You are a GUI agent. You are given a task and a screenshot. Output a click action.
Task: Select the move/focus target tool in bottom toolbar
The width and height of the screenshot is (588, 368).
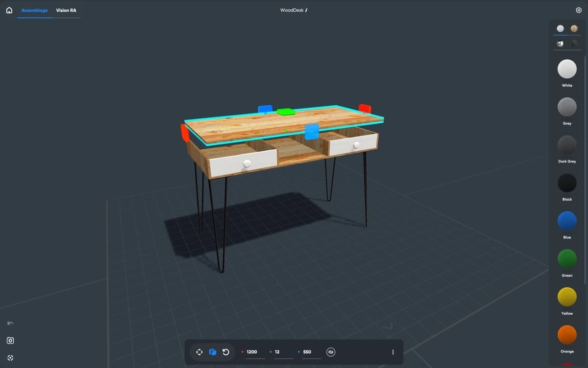pyautogui.click(x=199, y=352)
